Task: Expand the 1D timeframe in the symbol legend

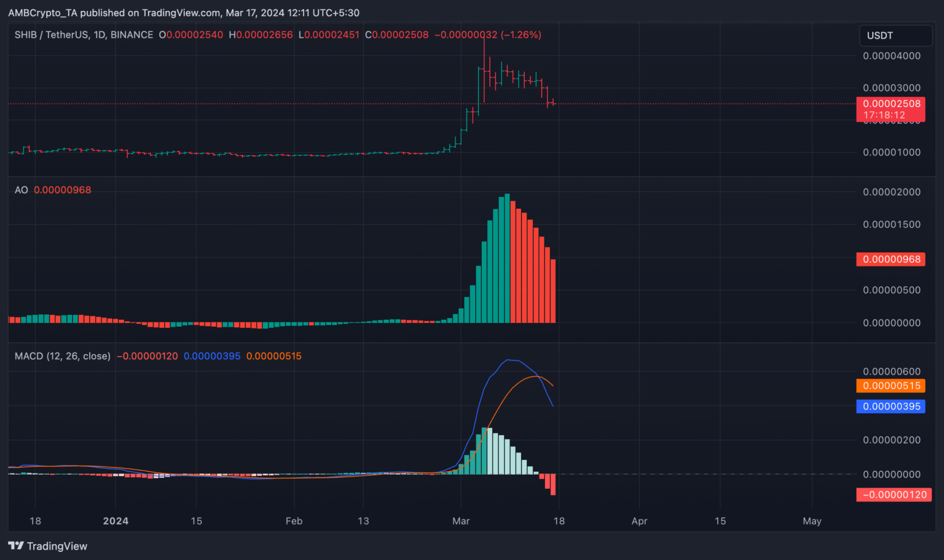Action: pos(98,35)
